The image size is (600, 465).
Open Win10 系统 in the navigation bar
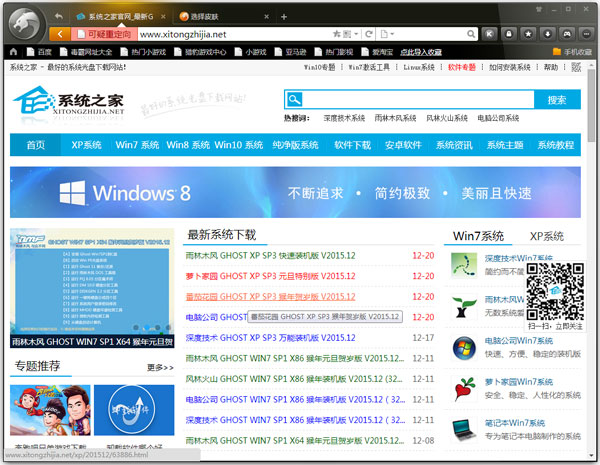click(239, 145)
